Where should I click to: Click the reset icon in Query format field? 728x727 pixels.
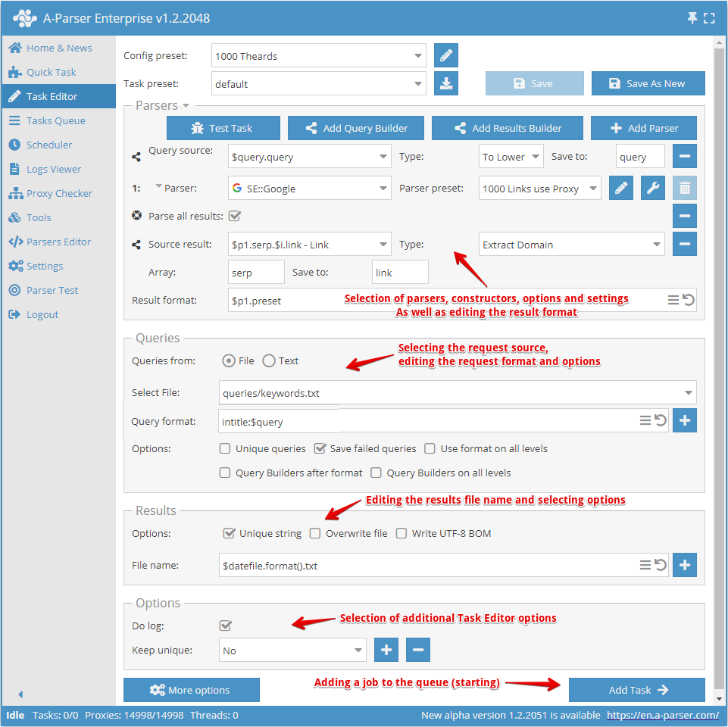point(661,420)
